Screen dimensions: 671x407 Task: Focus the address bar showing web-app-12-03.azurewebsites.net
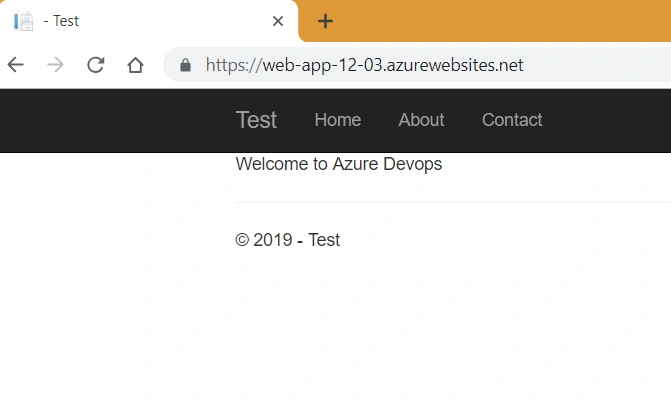417,65
